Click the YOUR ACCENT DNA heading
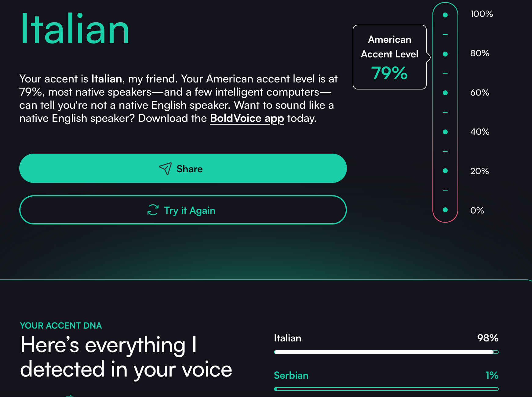The width and height of the screenshot is (532, 397). click(61, 326)
